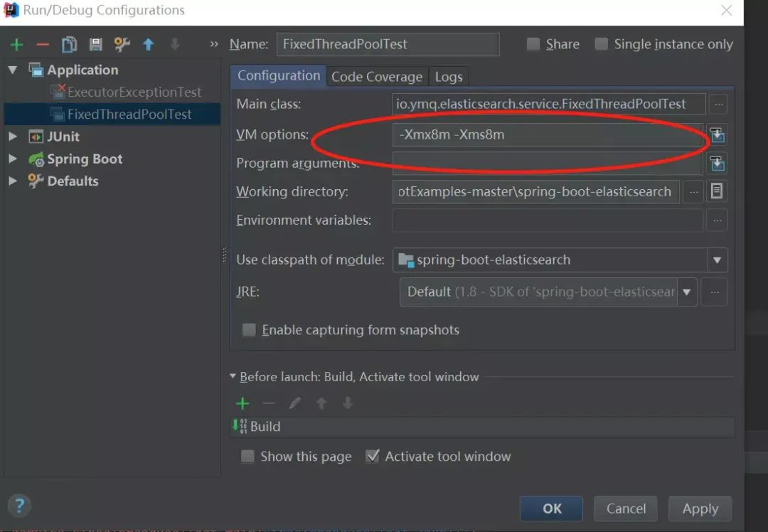Add before-launch task with green plus
Image resolution: width=768 pixels, height=532 pixels.
[x=242, y=403]
